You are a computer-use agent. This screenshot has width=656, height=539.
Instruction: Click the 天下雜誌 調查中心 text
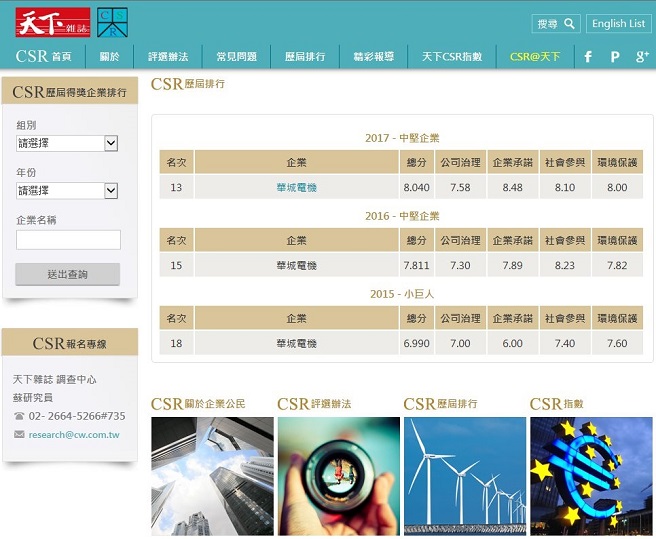(54, 380)
